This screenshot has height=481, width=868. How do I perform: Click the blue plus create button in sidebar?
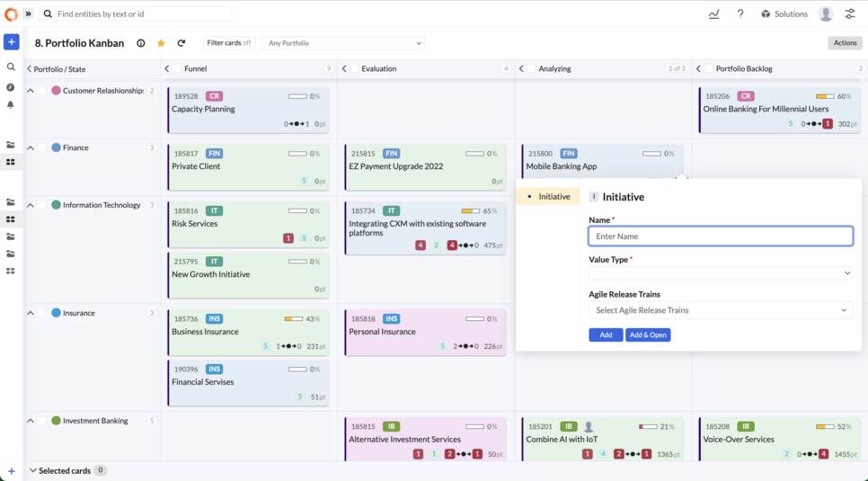click(x=11, y=42)
